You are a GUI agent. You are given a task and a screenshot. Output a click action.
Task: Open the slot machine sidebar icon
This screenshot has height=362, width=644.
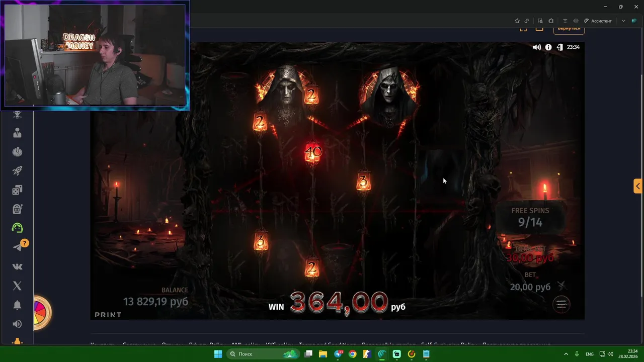18,209
